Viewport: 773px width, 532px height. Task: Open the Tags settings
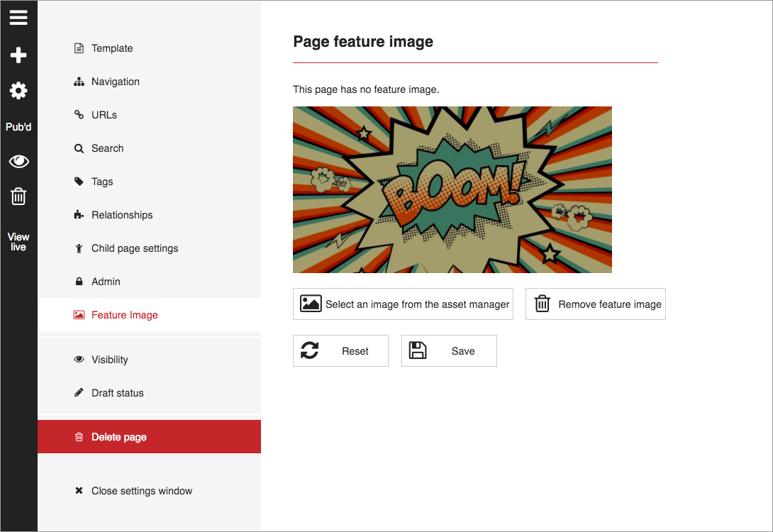[101, 182]
